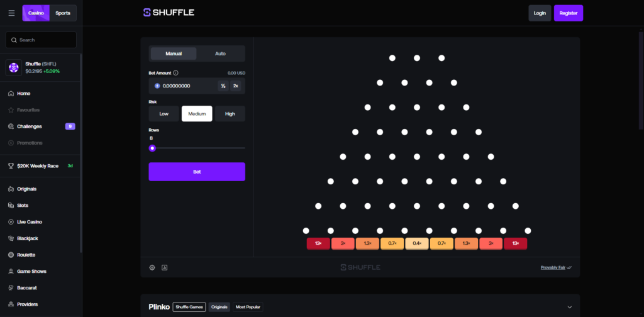Select Medium risk level

197,114
